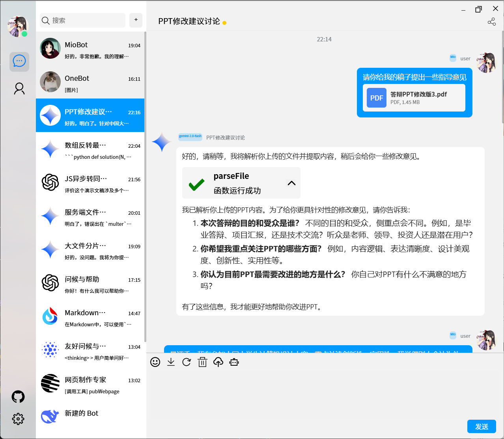The image size is (504, 439).
Task: Open the JS异步转同 conversation
Action: 90,182
